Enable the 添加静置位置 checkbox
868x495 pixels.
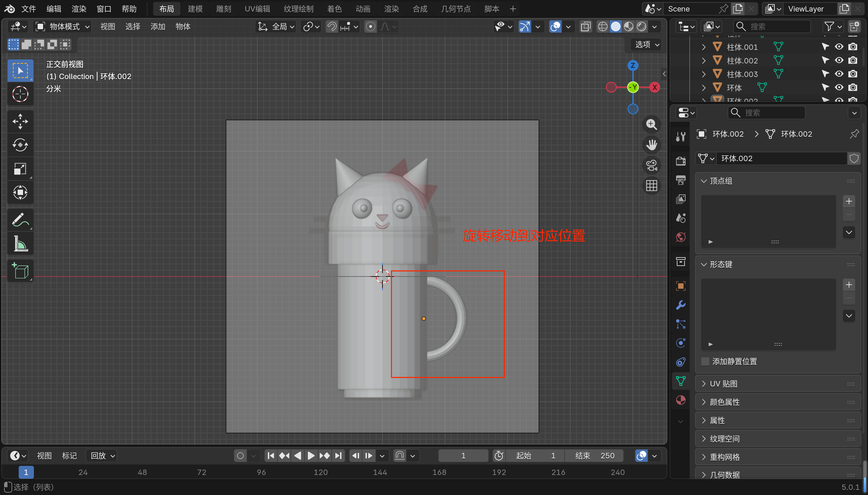point(705,361)
